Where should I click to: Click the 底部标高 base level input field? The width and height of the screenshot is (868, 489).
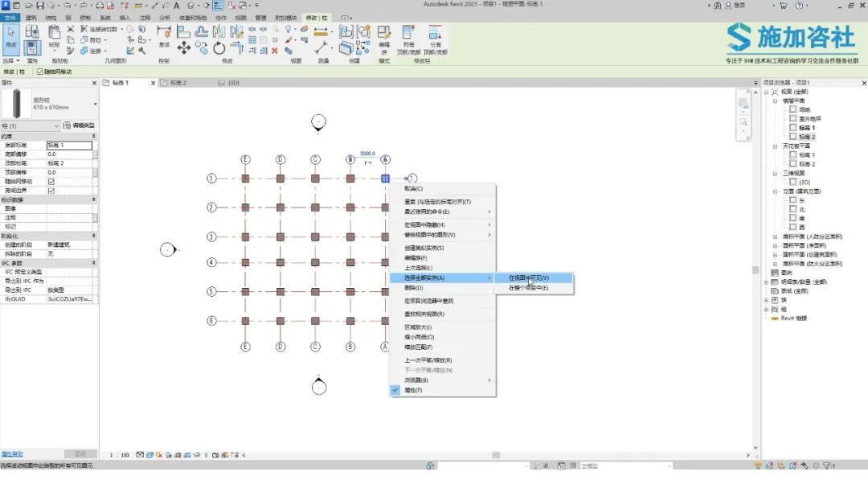[x=69, y=145]
